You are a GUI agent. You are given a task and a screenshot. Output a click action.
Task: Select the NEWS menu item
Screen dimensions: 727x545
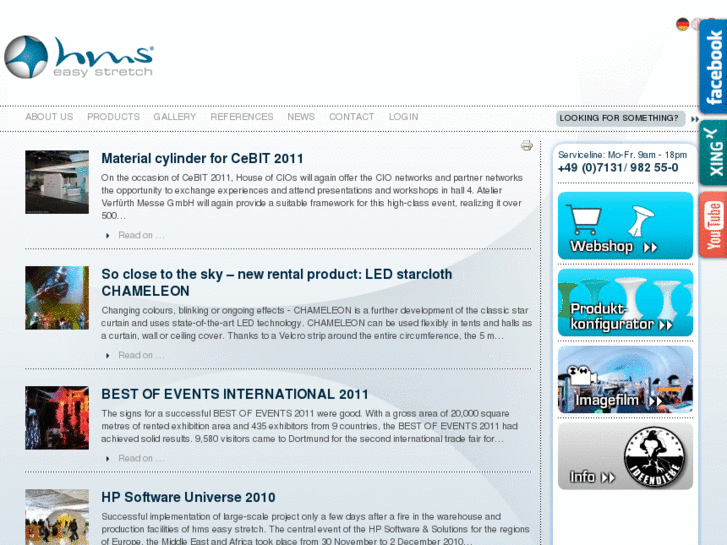[301, 117]
